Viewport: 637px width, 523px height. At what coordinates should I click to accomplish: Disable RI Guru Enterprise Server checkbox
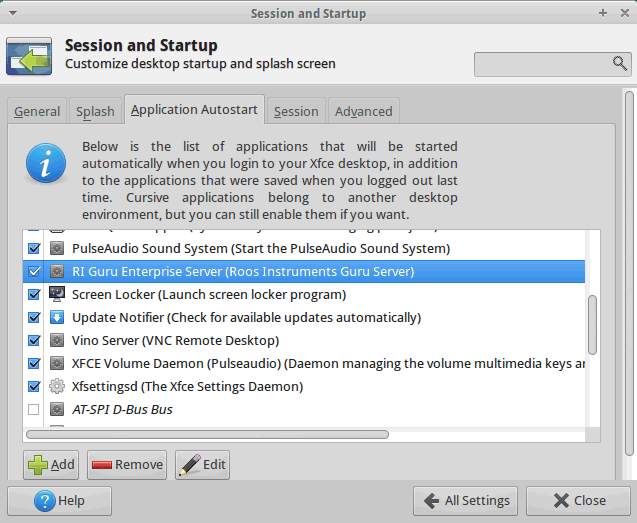(34, 271)
